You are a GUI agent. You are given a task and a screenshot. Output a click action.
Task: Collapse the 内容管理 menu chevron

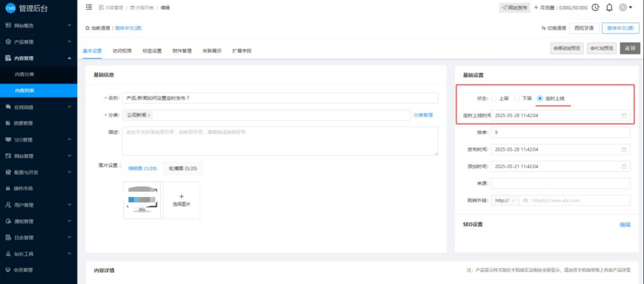pyautogui.click(x=69, y=58)
